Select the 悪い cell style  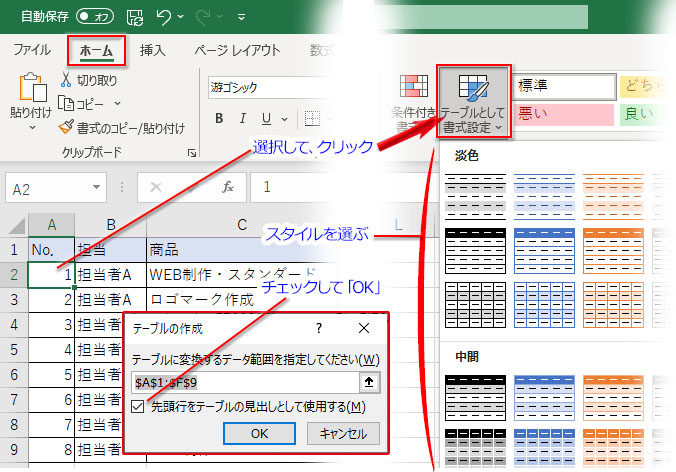pyautogui.click(x=563, y=114)
